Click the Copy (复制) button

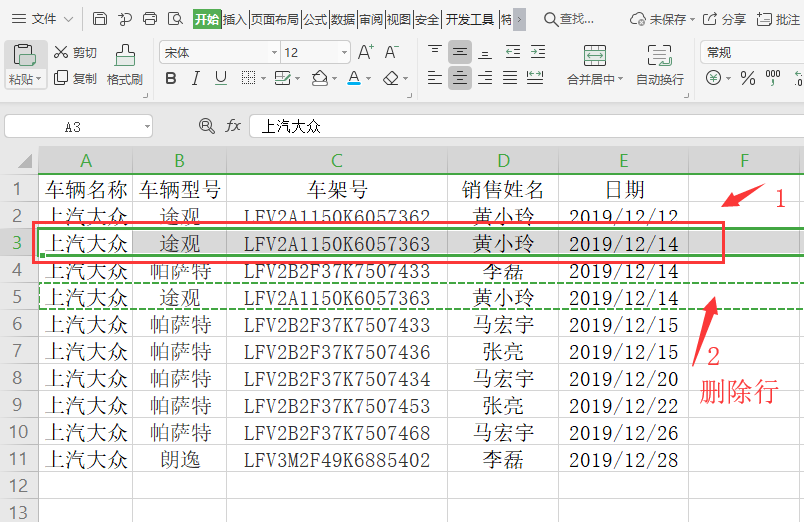(75, 78)
